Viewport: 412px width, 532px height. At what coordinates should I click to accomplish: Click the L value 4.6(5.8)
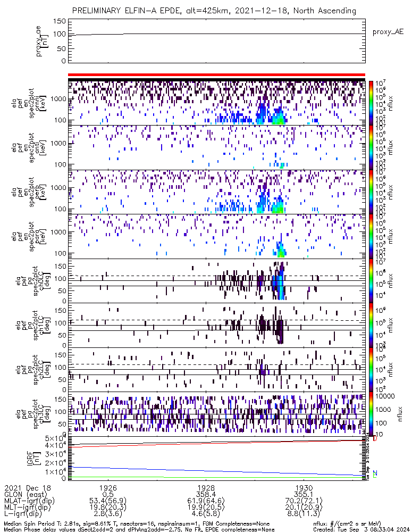(206, 514)
